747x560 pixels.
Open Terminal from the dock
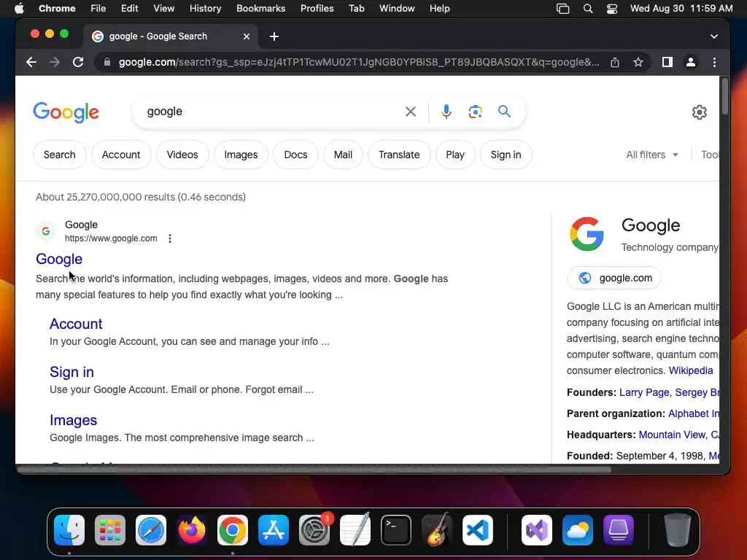coord(396,530)
